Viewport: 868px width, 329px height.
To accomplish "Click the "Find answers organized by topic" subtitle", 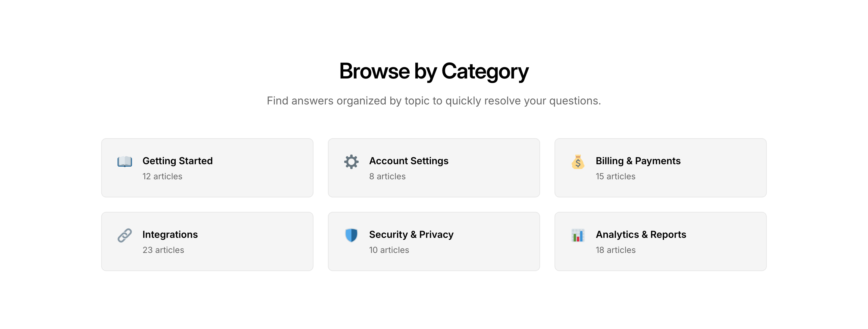I will (x=434, y=101).
